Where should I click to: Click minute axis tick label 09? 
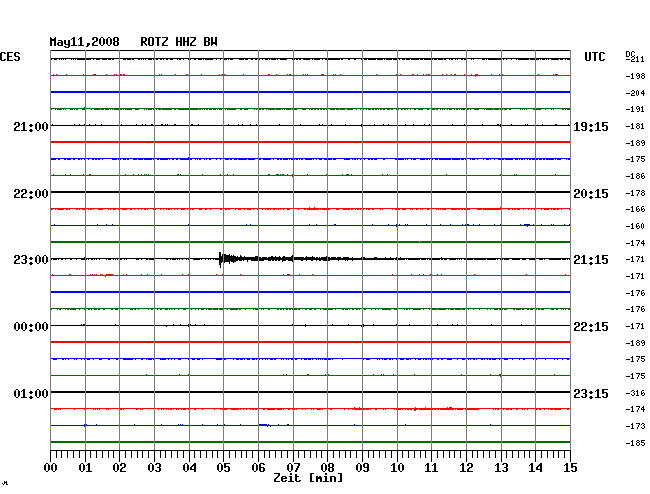[x=362, y=468]
